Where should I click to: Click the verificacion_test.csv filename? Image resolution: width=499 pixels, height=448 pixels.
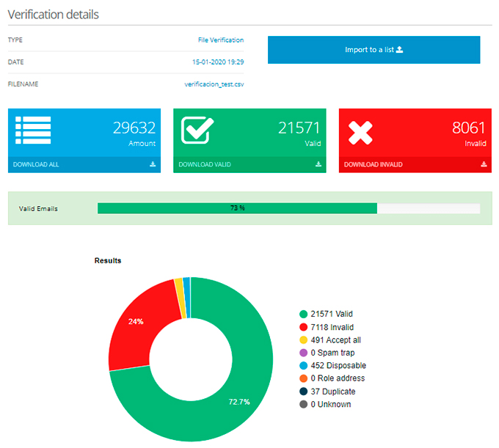click(214, 84)
